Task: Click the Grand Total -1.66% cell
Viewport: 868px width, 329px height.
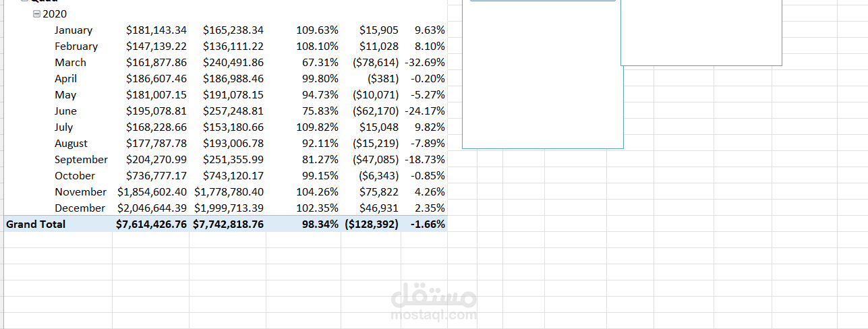Action: pos(428,225)
